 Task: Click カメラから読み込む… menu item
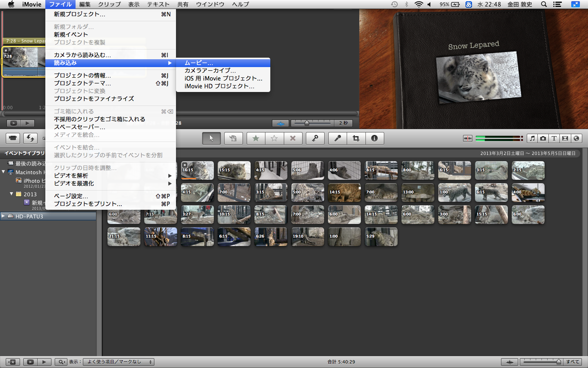(111, 55)
